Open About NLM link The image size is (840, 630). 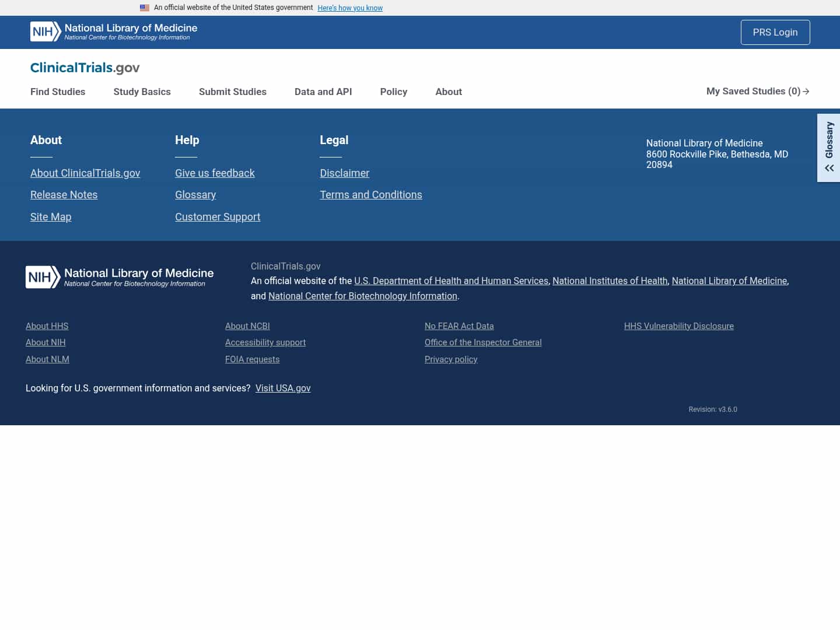(x=47, y=359)
